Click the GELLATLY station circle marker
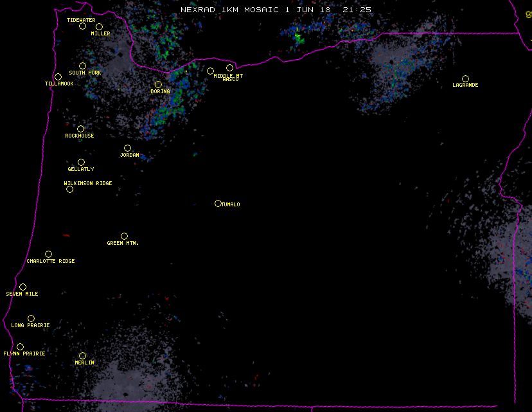This screenshot has width=532, height=412. (x=81, y=162)
